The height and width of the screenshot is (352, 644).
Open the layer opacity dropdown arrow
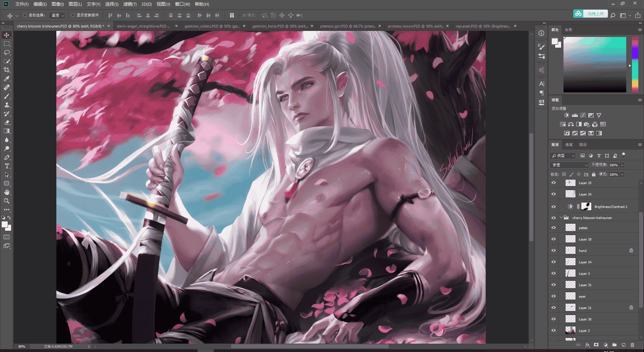click(x=622, y=165)
